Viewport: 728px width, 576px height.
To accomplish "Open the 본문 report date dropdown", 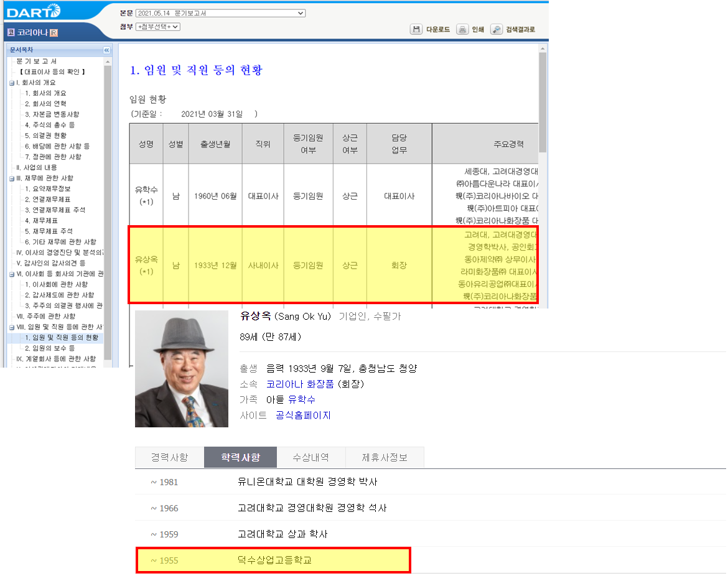I will 220,13.
